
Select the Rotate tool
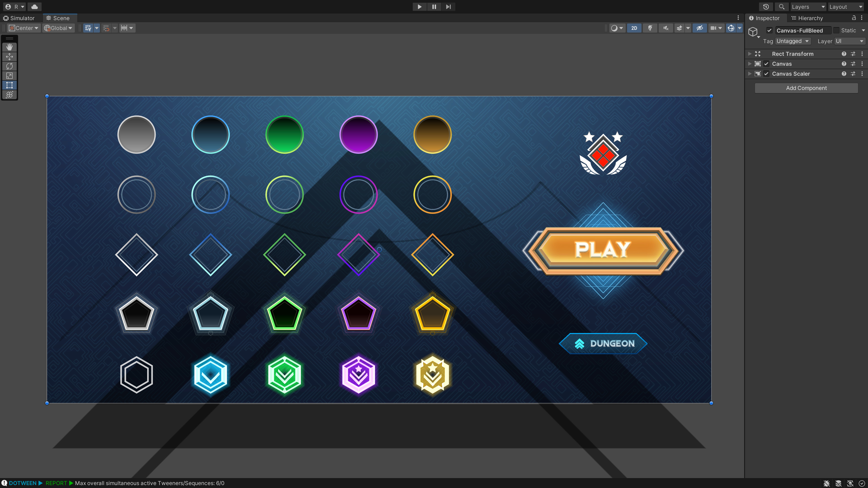tap(9, 66)
